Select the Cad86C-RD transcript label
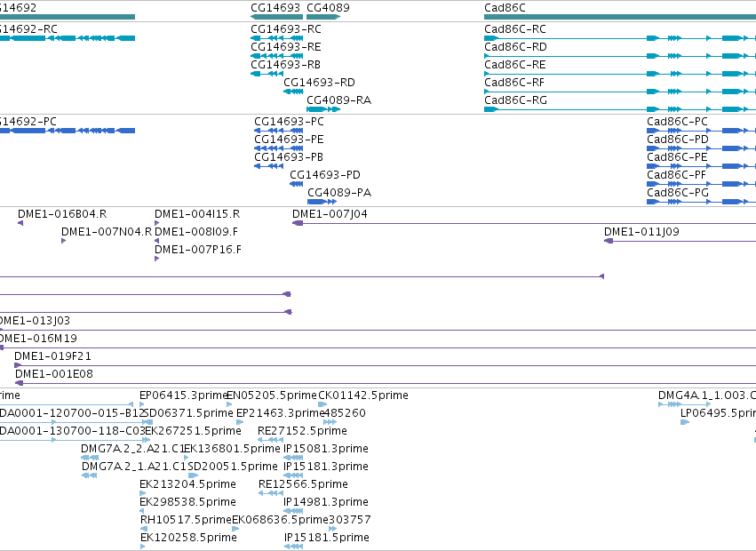 [515, 47]
